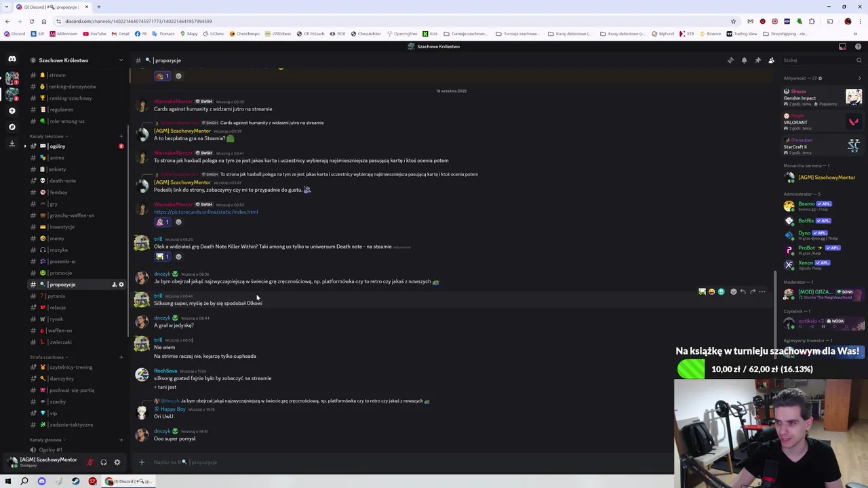Switch to the muzyka channel
This screenshot has width=868, height=488.
77,250
